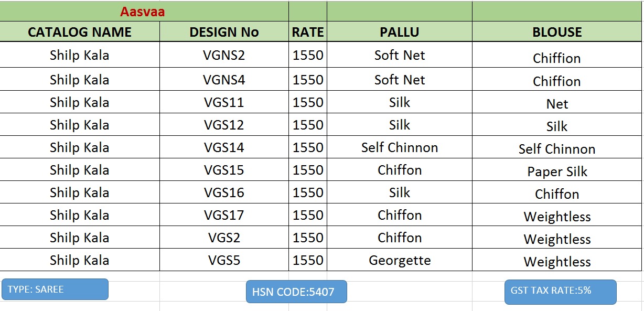The width and height of the screenshot is (644, 311).
Task: Select the Aasvaa title cell
Action: (x=143, y=12)
